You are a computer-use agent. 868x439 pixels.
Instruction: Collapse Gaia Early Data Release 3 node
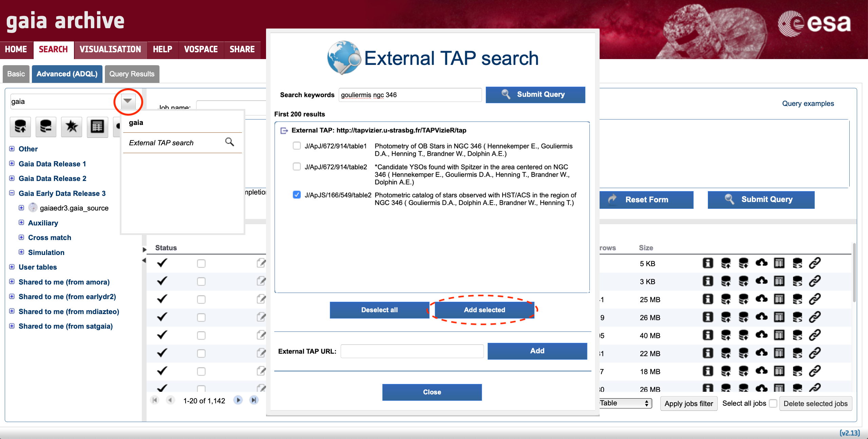pos(12,193)
